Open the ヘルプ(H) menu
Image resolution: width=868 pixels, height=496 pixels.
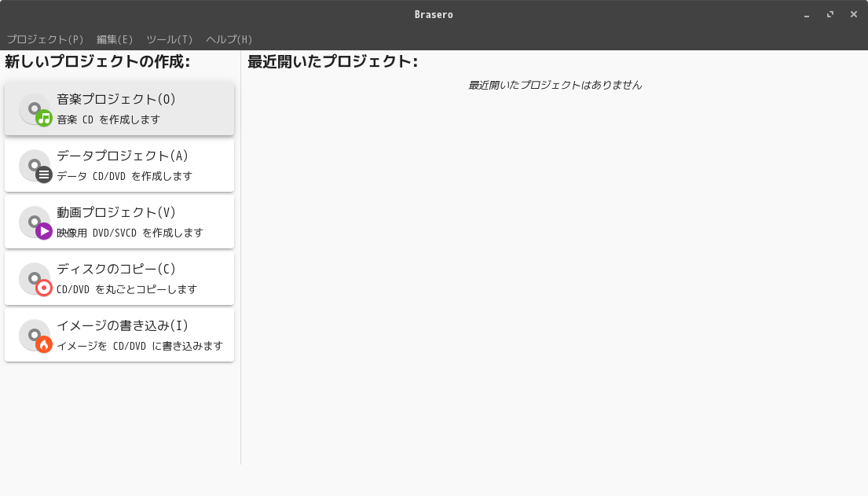229,39
